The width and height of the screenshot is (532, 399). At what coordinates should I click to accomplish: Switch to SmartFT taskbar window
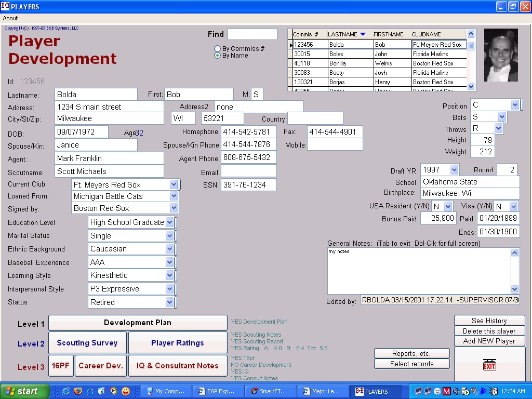270,391
